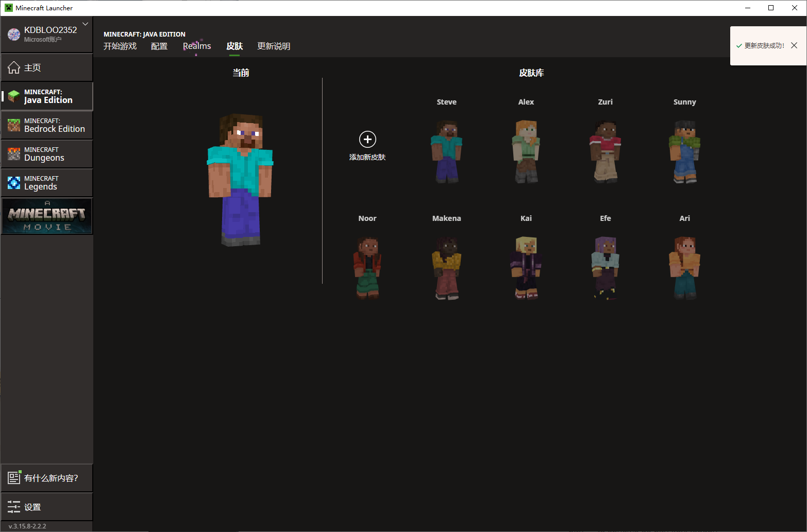Click the Bedrock Edition label

click(55, 129)
